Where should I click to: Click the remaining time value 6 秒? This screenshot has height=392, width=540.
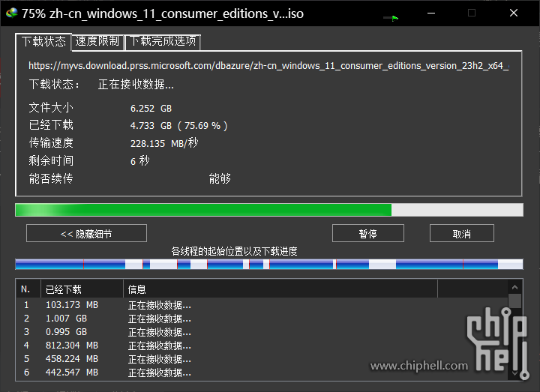click(x=139, y=160)
